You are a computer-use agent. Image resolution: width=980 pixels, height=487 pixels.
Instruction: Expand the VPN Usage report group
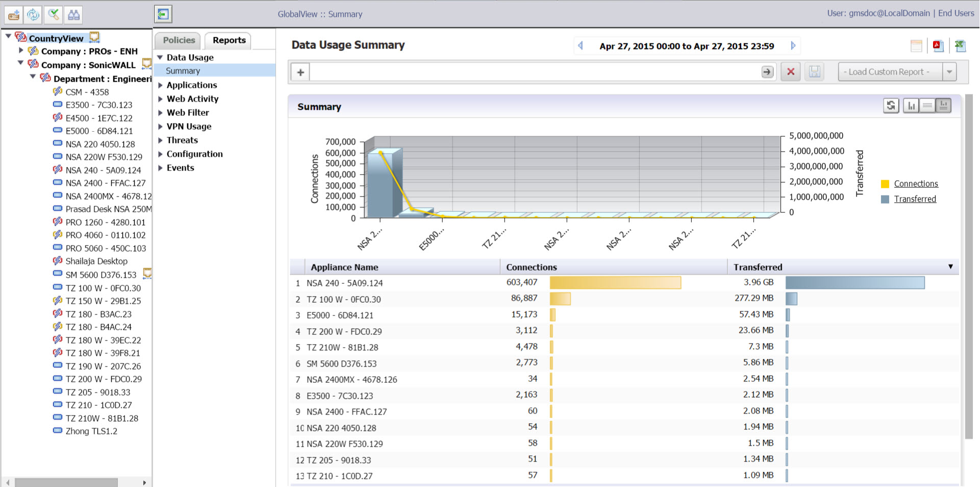[x=160, y=127]
